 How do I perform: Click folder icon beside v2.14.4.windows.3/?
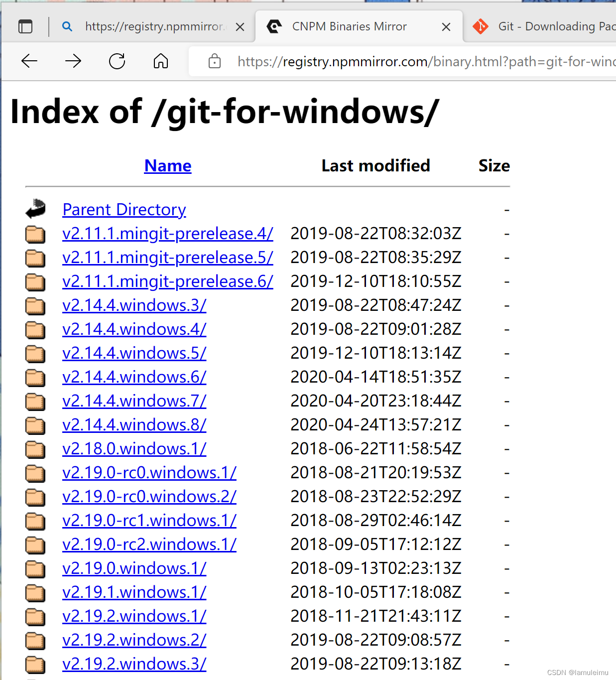[35, 306]
